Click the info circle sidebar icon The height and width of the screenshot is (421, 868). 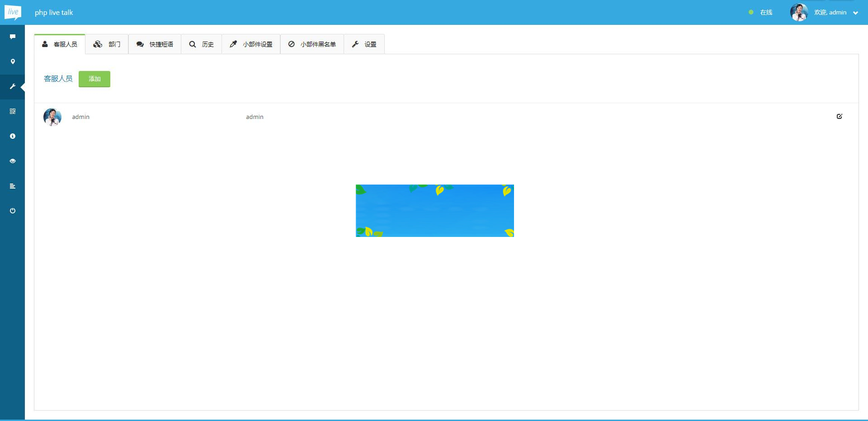pyautogui.click(x=13, y=136)
